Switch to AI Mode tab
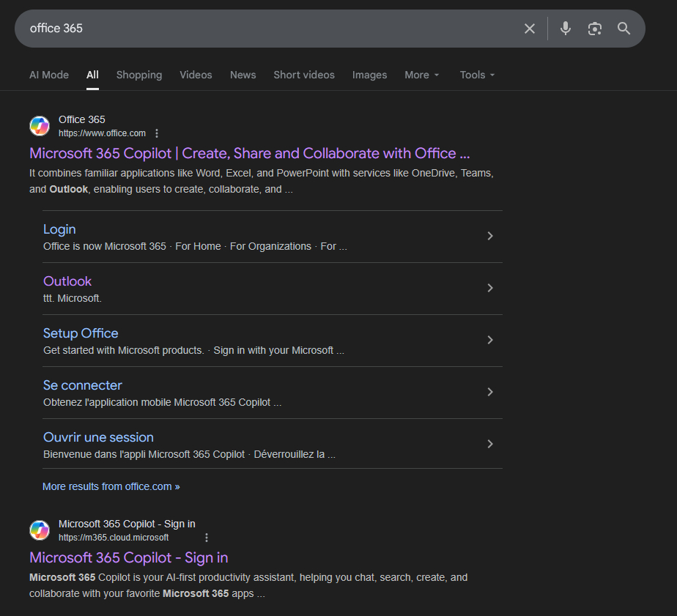 point(49,75)
